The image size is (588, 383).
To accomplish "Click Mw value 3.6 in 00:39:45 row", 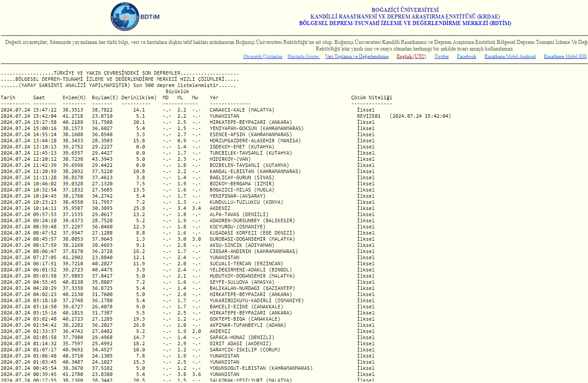I will pyautogui.click(x=197, y=374).
